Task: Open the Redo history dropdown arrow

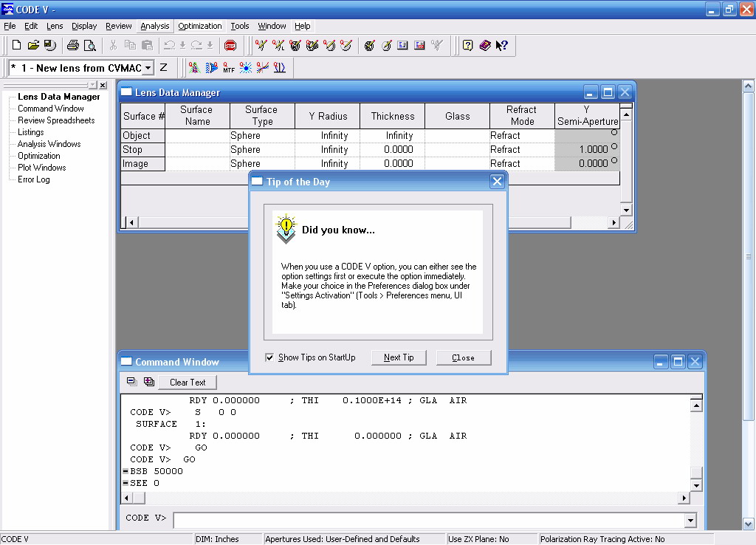Action: (210, 45)
